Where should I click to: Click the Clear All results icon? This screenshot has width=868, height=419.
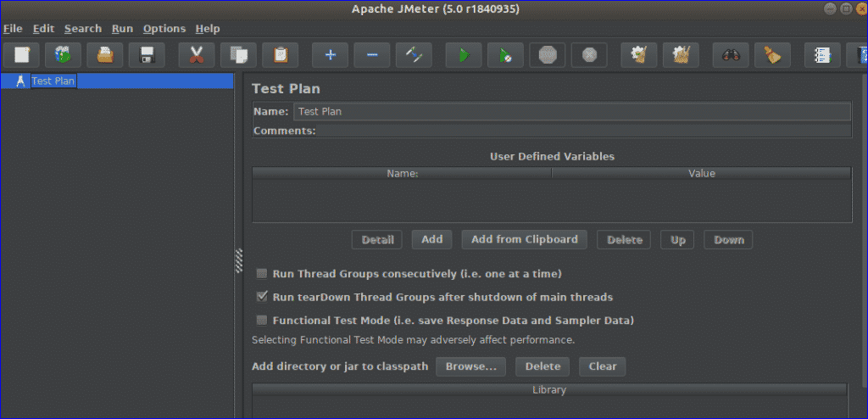[681, 55]
